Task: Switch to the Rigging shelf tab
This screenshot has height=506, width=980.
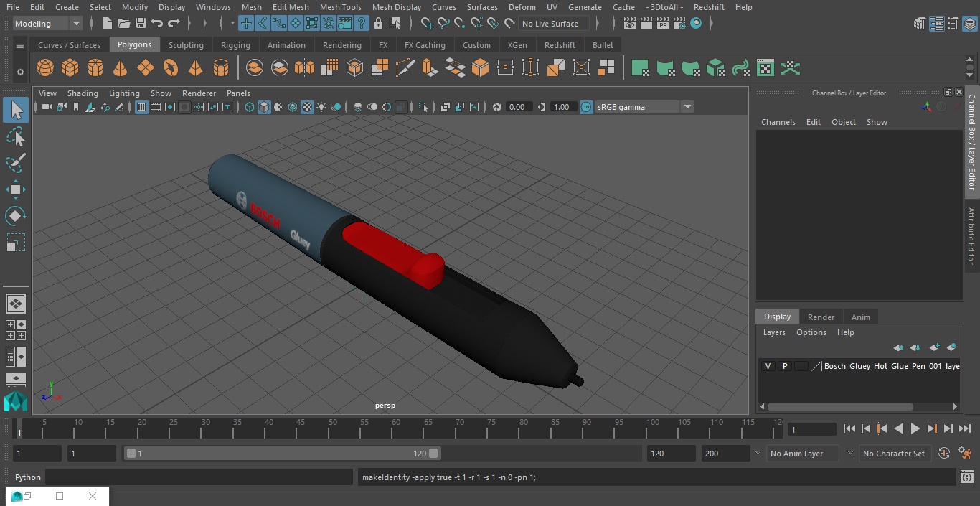Action: [x=235, y=45]
